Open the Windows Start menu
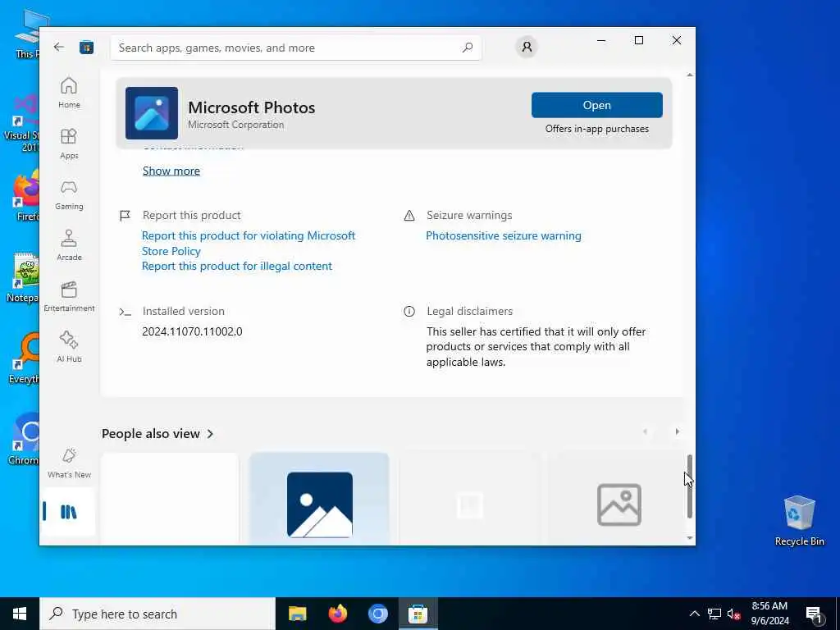The width and height of the screenshot is (840, 630). point(20,614)
